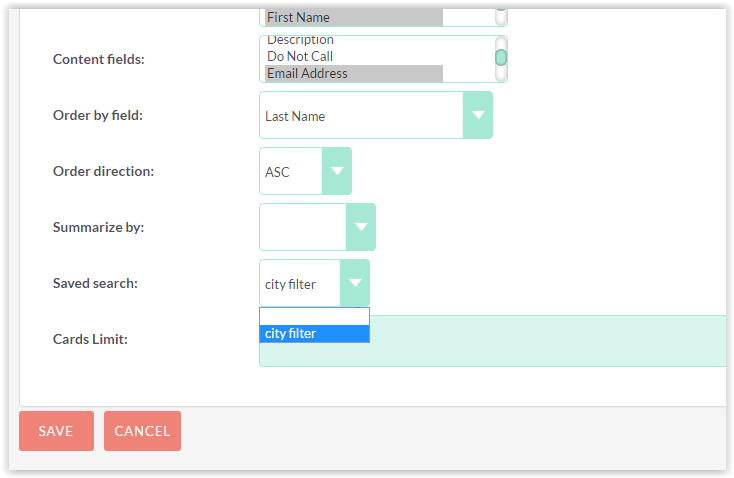Collapse the Saved search dropdown arrow
This screenshot has height=478, width=734.
pos(355,283)
